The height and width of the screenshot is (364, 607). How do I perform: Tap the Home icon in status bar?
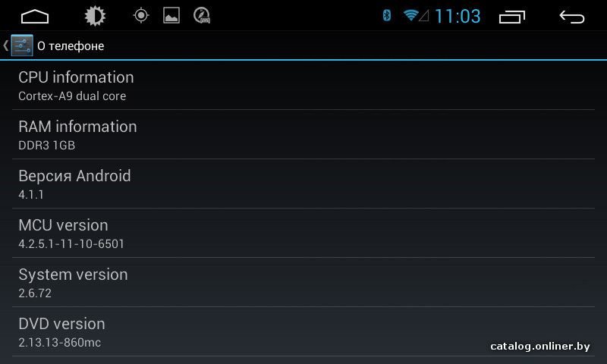tap(35, 17)
